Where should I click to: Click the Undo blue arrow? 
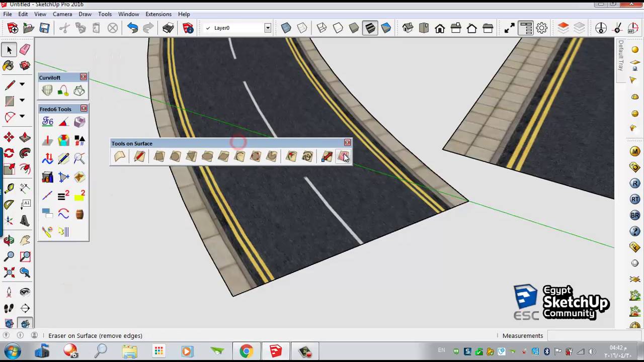click(132, 28)
